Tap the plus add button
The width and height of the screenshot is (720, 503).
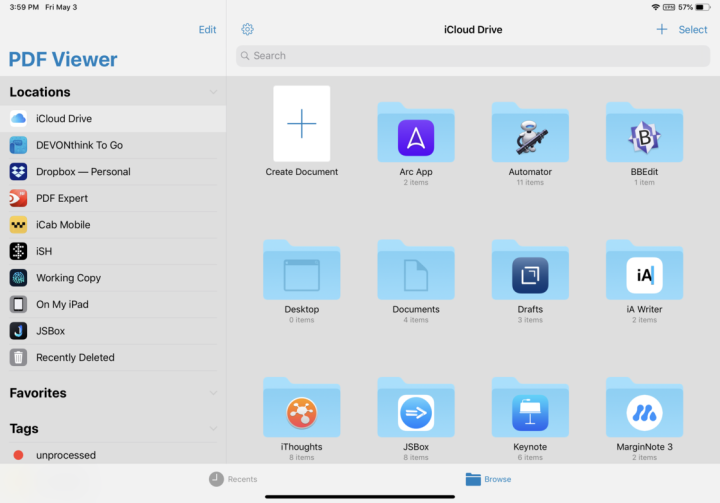662,29
